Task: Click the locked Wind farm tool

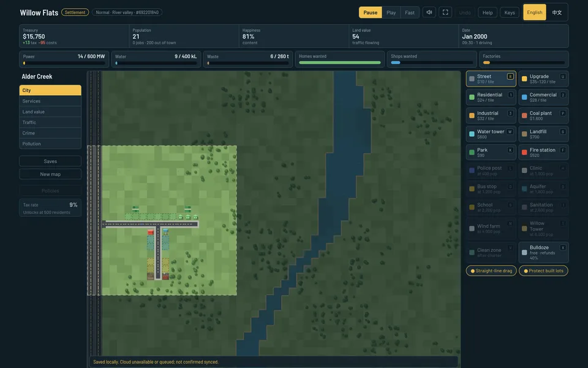Action: click(x=491, y=228)
